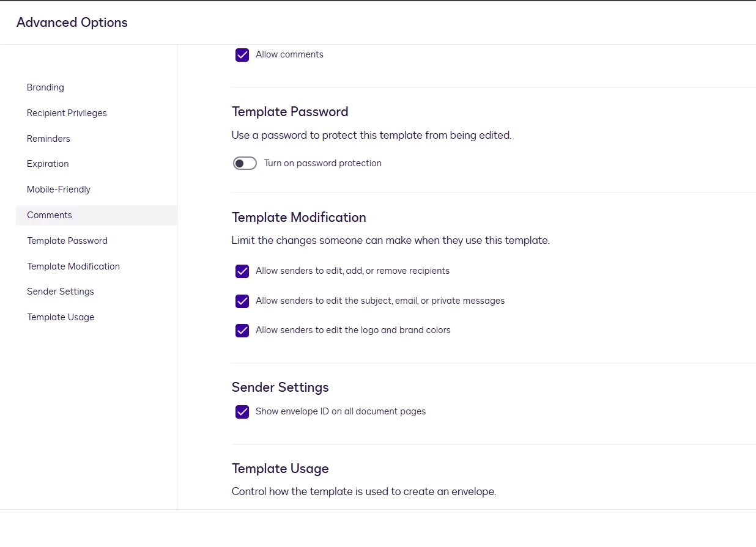
Task: Click Turn on password protection label
Action: point(322,163)
